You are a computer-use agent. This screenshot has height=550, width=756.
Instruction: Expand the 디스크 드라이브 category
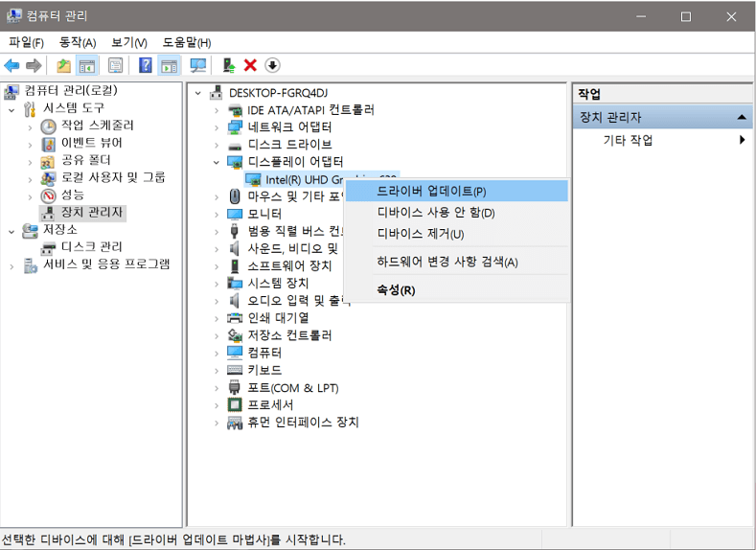pos(217,145)
